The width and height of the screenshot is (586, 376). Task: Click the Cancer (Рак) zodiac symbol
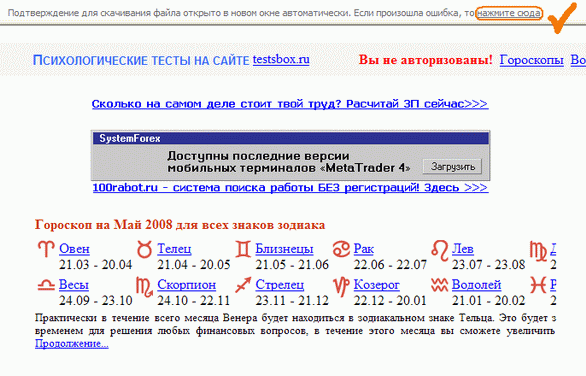click(x=341, y=249)
